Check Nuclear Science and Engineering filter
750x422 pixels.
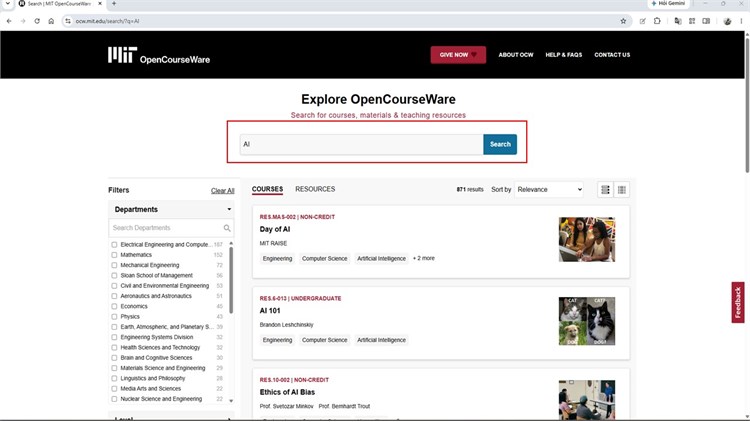(x=114, y=399)
